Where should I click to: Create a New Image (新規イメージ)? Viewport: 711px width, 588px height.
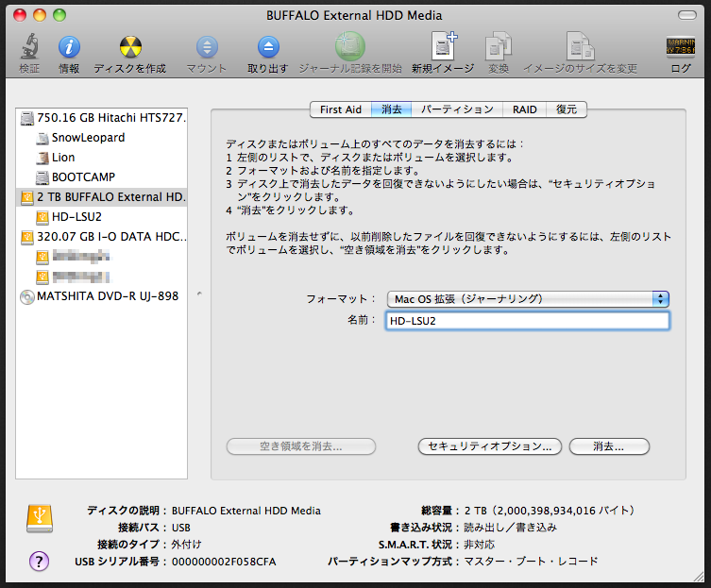click(x=444, y=46)
